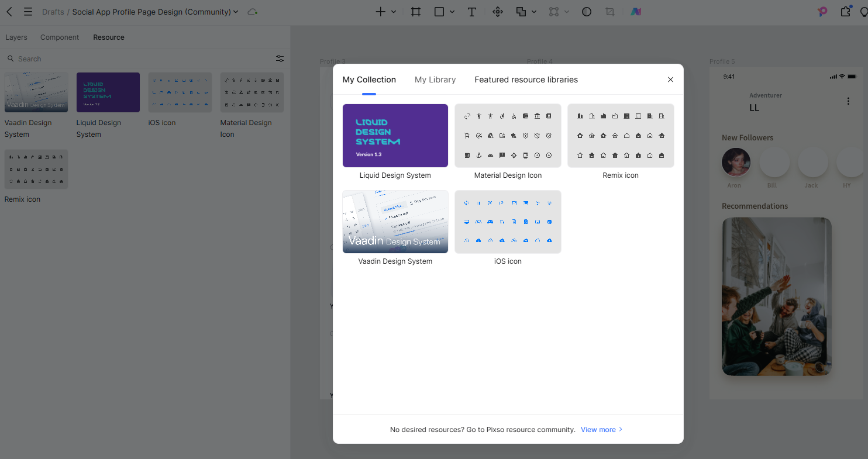
Task: Select the Move tool plus icon
Action: [381, 12]
